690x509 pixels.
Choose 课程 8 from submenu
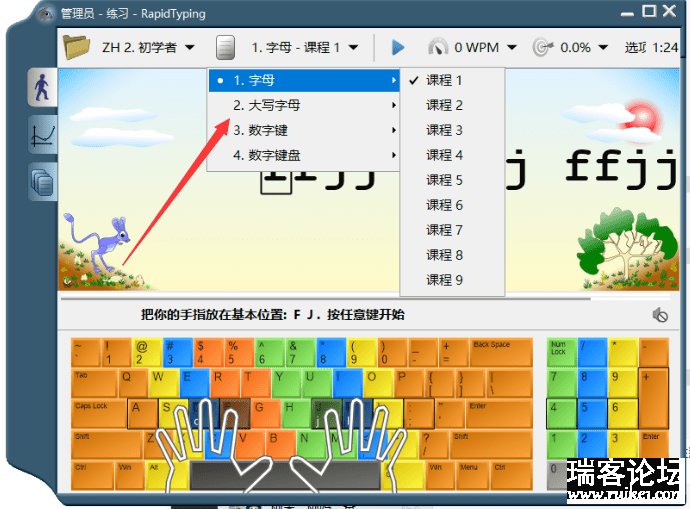click(x=452, y=255)
